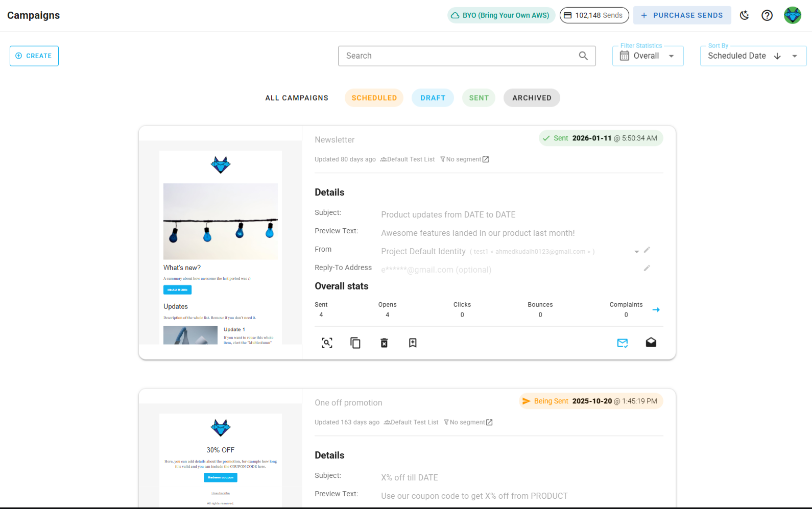This screenshot has height=509, width=812.
Task: Open detailed stats arrow for Newsletter
Action: coord(656,310)
